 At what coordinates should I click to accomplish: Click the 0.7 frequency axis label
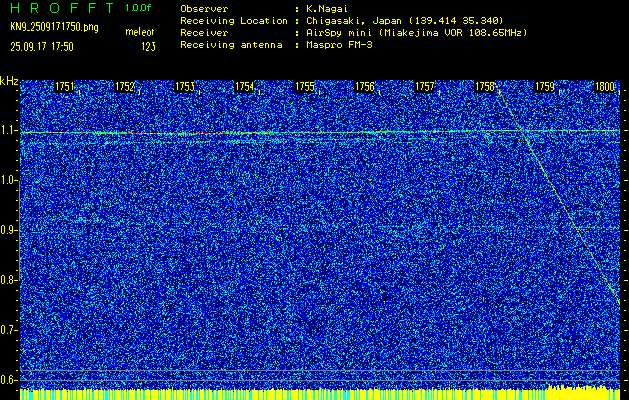pos(8,330)
